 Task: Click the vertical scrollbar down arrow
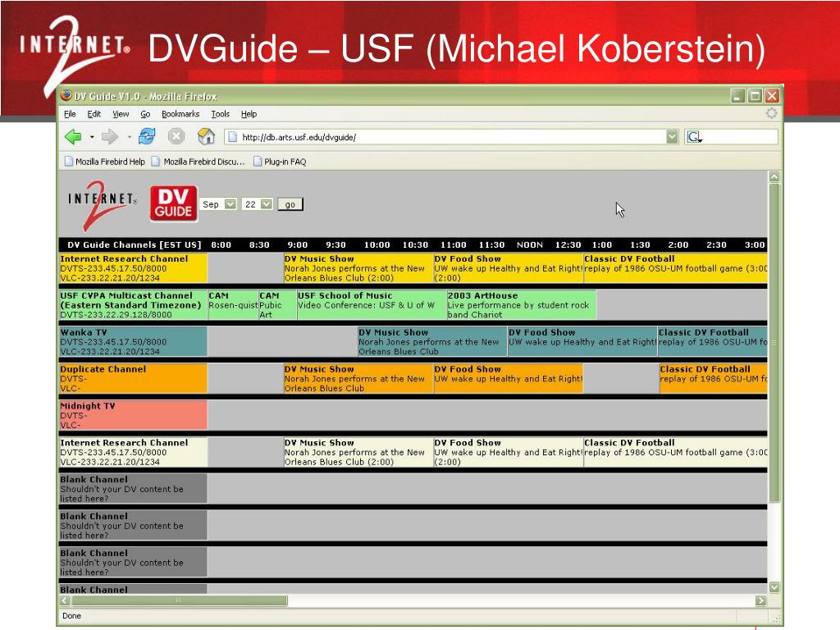[x=774, y=587]
